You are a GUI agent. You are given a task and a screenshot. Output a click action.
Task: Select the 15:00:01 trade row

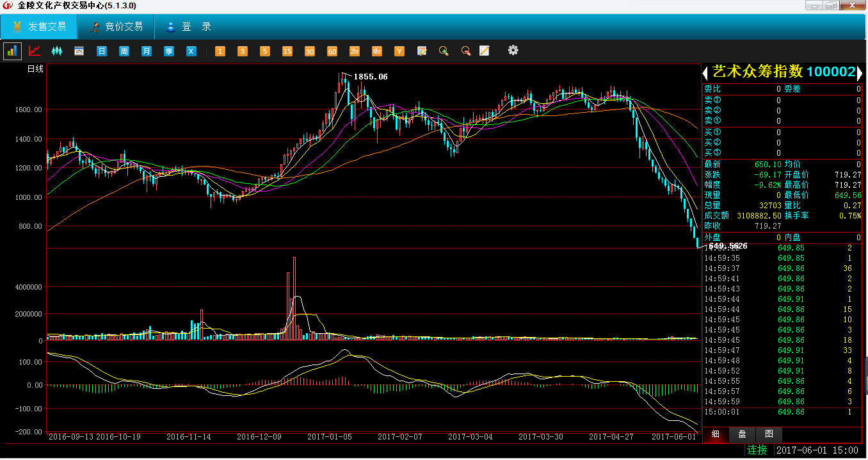pyautogui.click(x=782, y=412)
